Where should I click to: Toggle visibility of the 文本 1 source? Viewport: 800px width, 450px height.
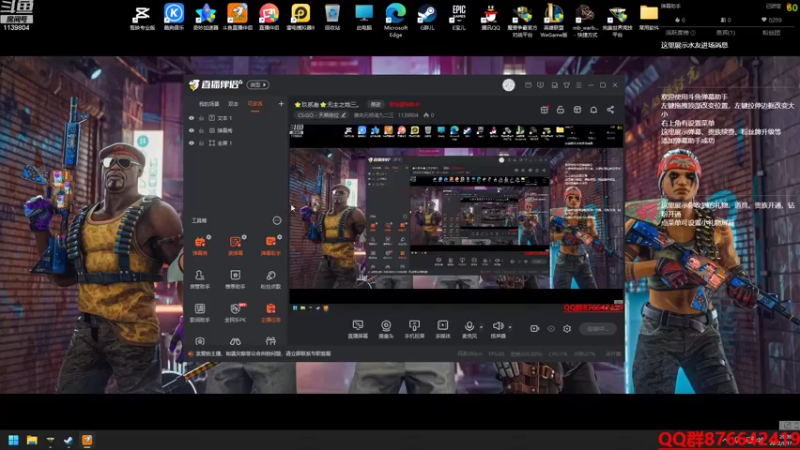(x=191, y=118)
